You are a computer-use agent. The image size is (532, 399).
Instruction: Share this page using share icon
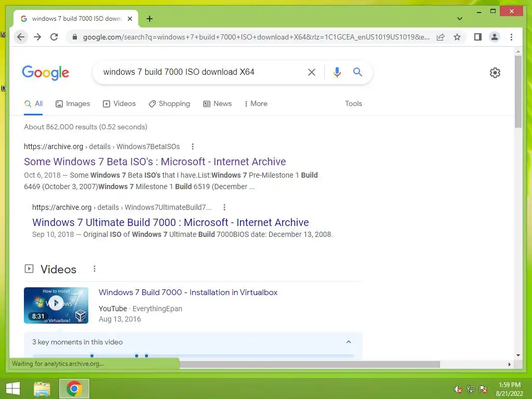tap(441, 37)
